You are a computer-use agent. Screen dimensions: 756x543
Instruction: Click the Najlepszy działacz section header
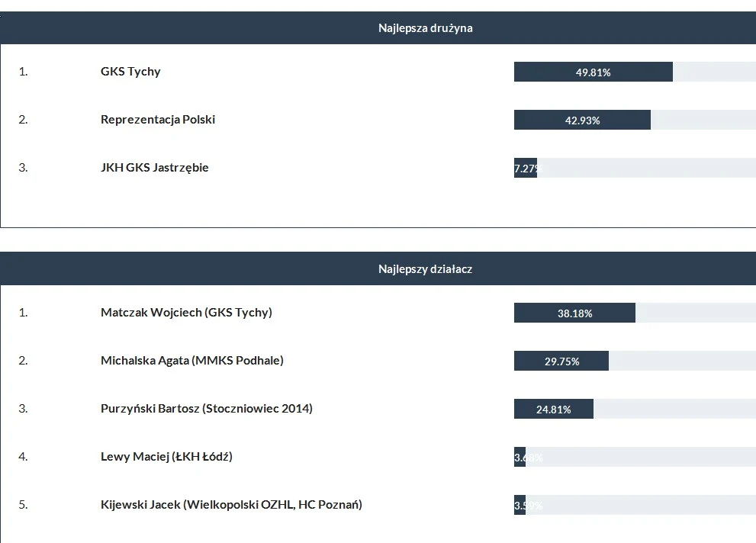click(425, 269)
